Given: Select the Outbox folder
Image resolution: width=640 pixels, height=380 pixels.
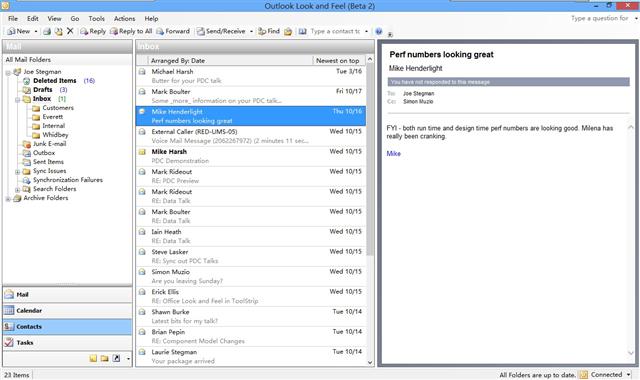Looking at the screenshot, I should [44, 153].
